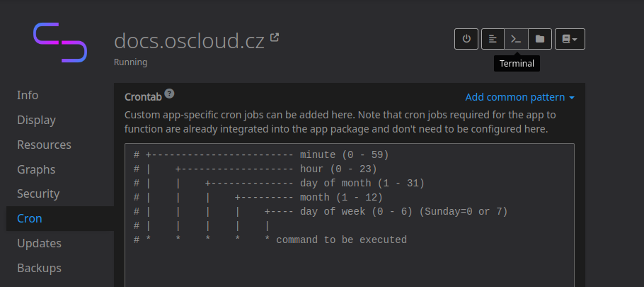Screen dimensions: 644x287
Task: Go to the Info section
Action: 28,95
